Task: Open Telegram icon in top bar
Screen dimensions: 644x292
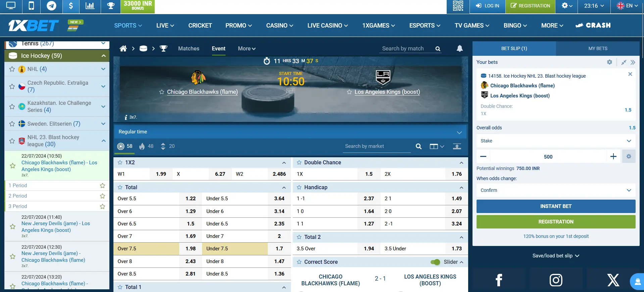Action: [x=51, y=6]
